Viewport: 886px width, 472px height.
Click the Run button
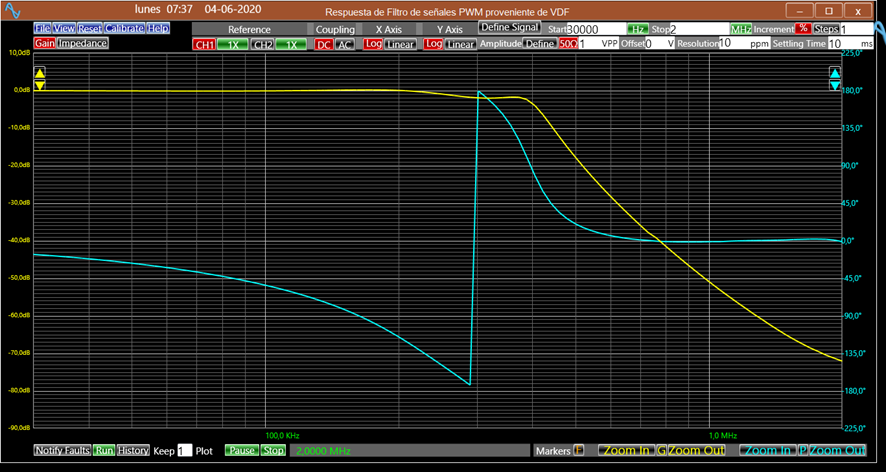(104, 451)
